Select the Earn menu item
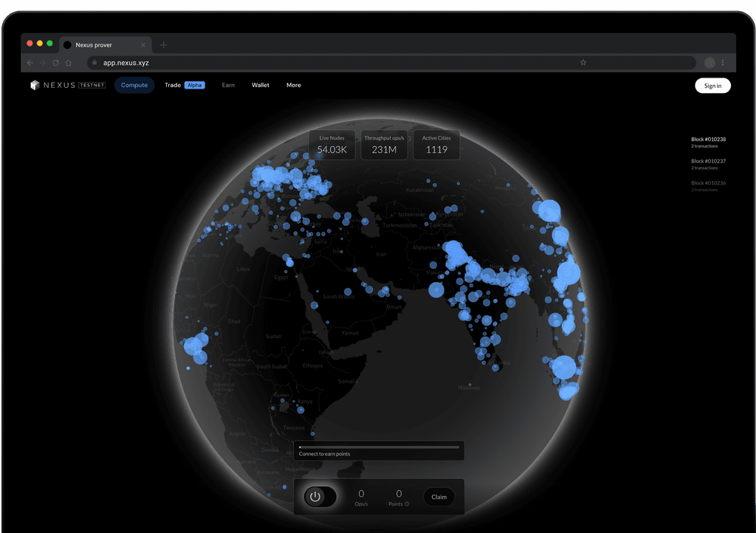Image resolution: width=756 pixels, height=533 pixels. pos(227,85)
